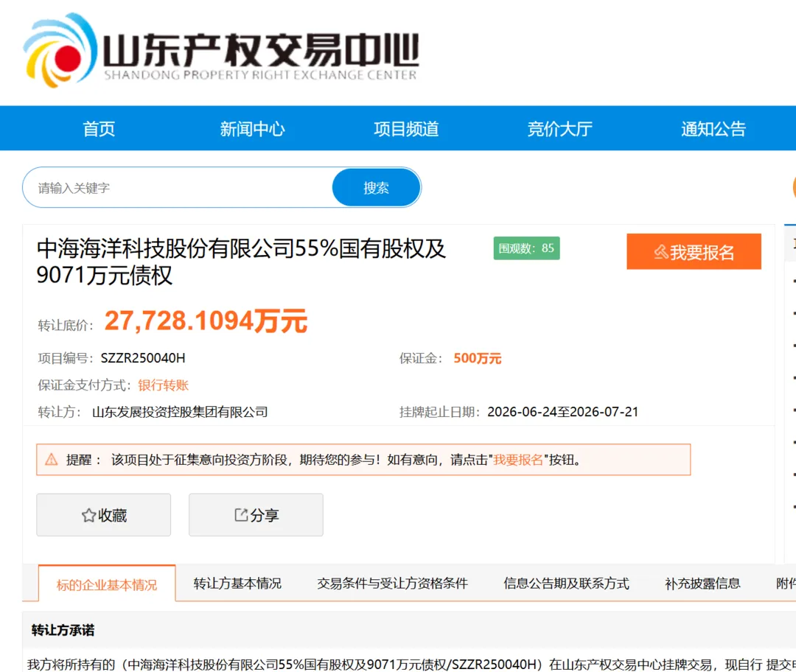Click the orange 我要报名 button
Viewport: 796px width, 672px height.
point(694,252)
